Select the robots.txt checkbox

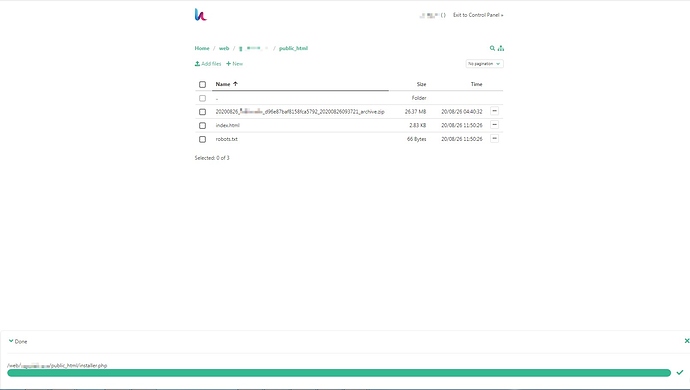coord(202,139)
